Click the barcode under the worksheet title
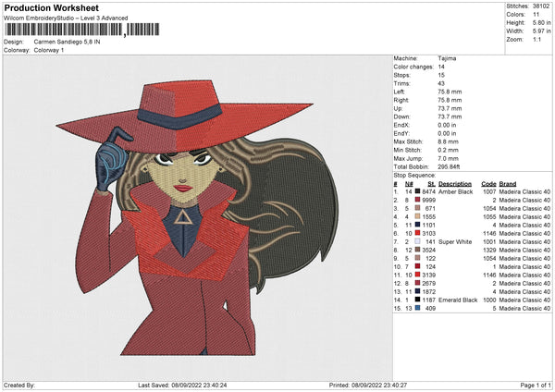Screen dimensions: 555x392 tap(81, 30)
